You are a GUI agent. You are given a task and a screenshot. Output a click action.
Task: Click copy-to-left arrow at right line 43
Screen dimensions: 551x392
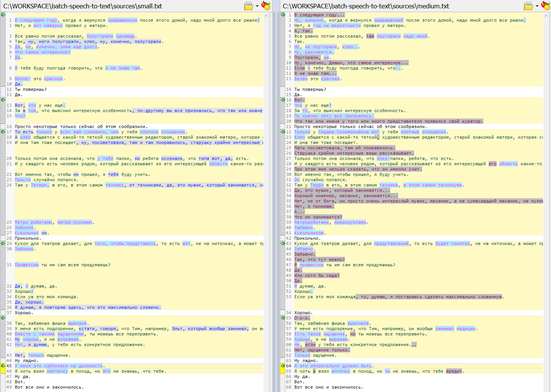(x=283, y=243)
